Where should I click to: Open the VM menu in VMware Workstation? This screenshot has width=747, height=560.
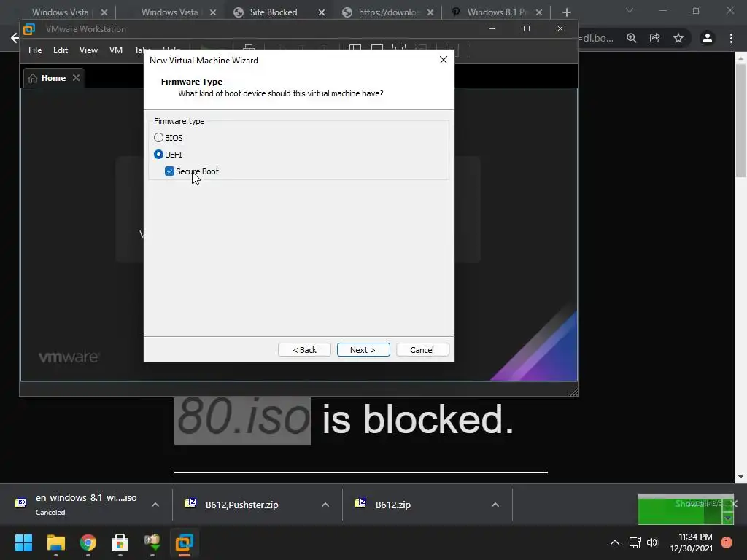tap(116, 50)
